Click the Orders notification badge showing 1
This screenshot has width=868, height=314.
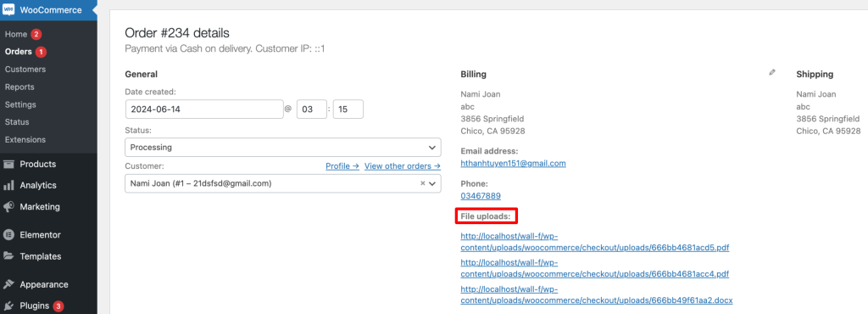(41, 52)
